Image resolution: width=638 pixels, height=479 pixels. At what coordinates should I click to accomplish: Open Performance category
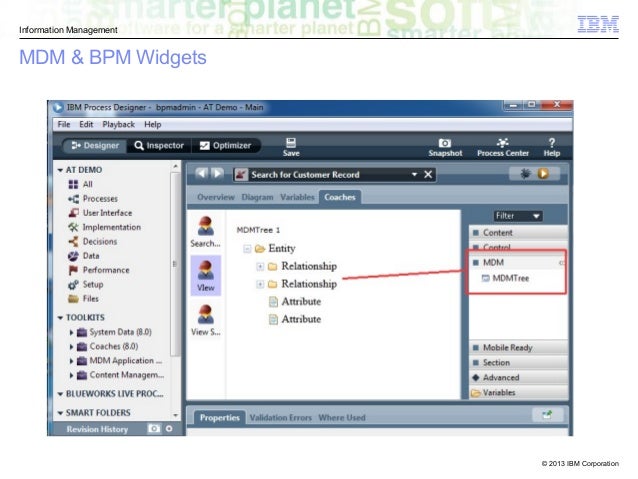[99, 270]
